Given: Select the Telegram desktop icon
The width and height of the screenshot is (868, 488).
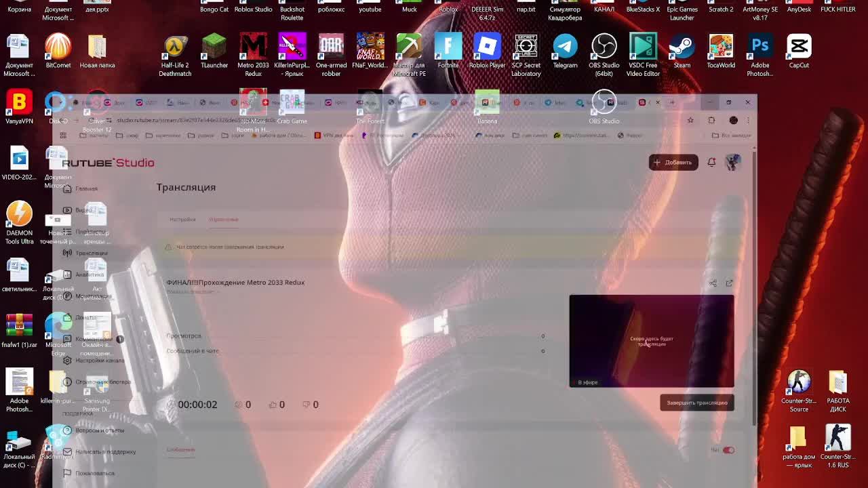Looking at the screenshot, I should (565, 52).
